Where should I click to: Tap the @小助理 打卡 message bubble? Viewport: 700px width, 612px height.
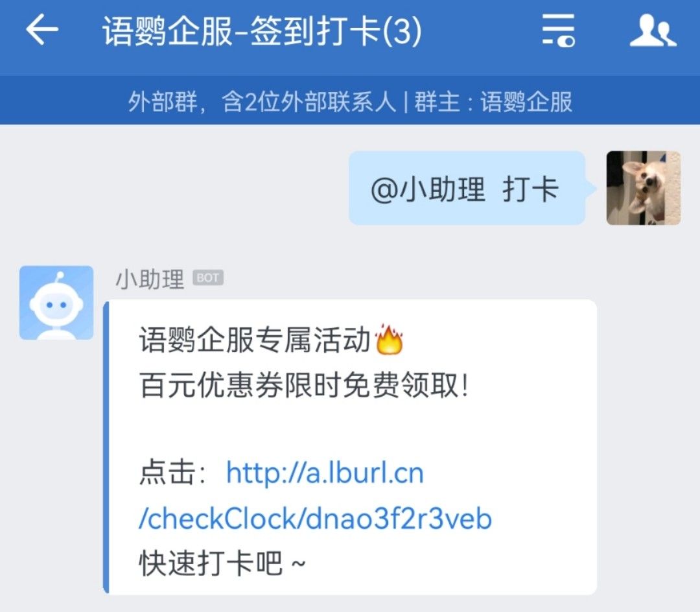pos(467,188)
